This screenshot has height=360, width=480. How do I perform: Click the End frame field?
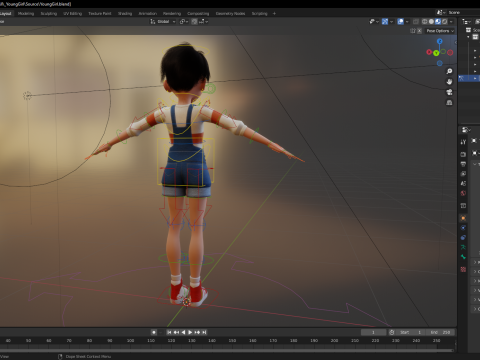point(441,332)
